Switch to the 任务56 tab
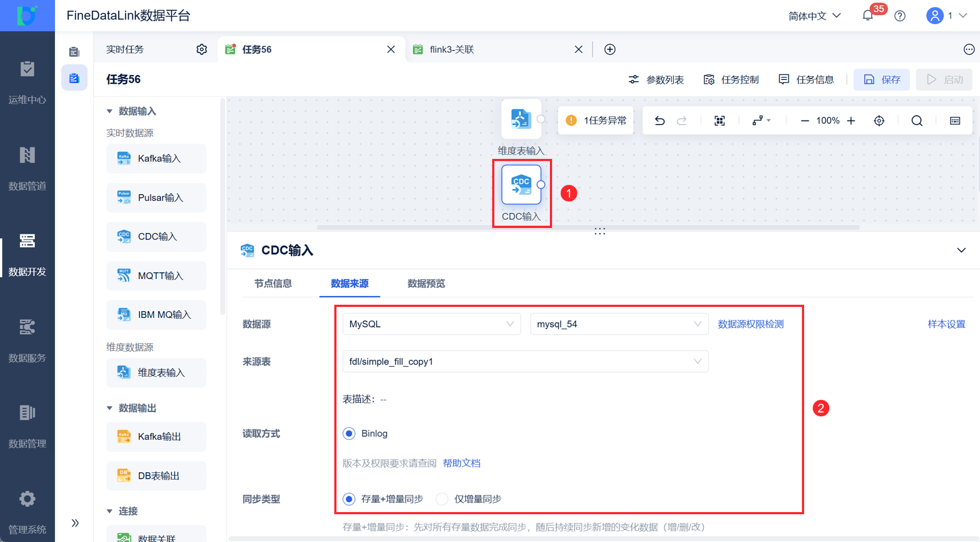The image size is (980, 542). [x=311, y=50]
